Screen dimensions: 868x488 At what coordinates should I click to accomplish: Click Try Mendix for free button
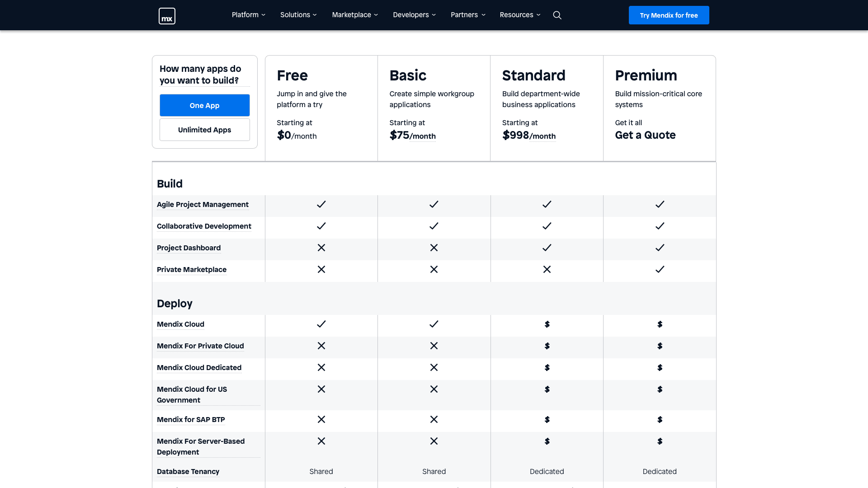point(669,15)
